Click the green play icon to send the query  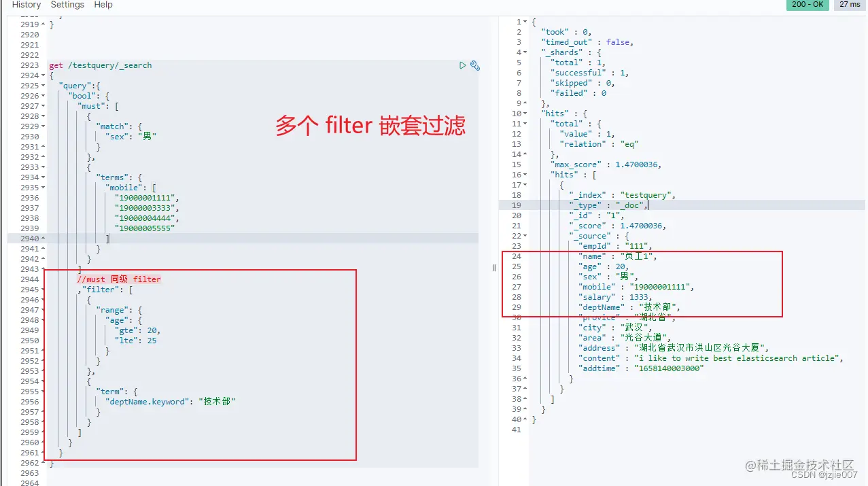463,65
